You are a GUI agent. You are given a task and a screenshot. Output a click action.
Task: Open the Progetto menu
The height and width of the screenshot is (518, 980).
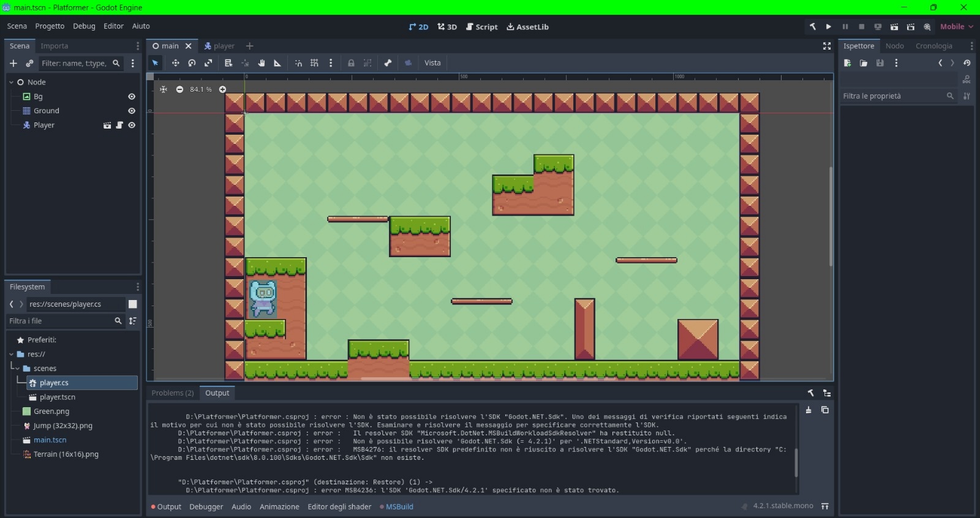(50, 26)
